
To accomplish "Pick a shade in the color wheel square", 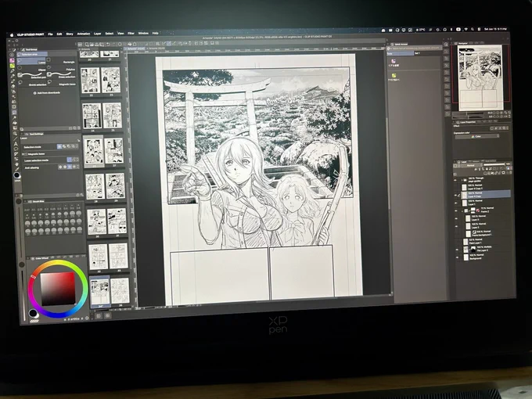I will [x=58, y=289].
